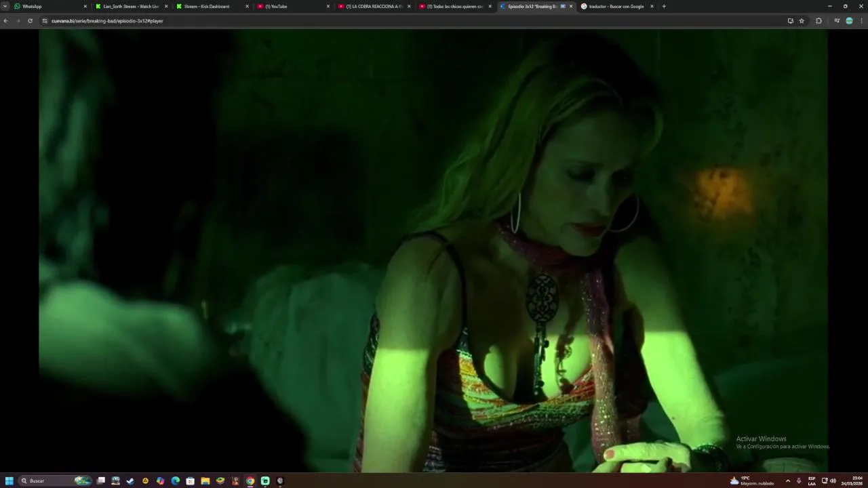Close the WhatsApp tab

85,6
